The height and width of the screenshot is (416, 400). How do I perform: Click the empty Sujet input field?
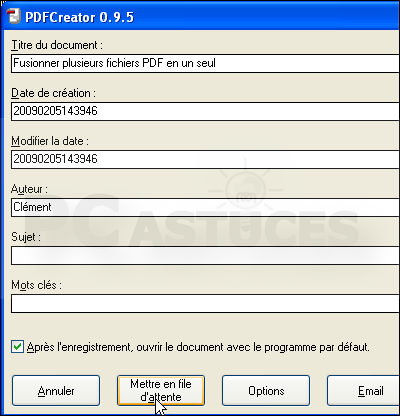(x=205, y=255)
